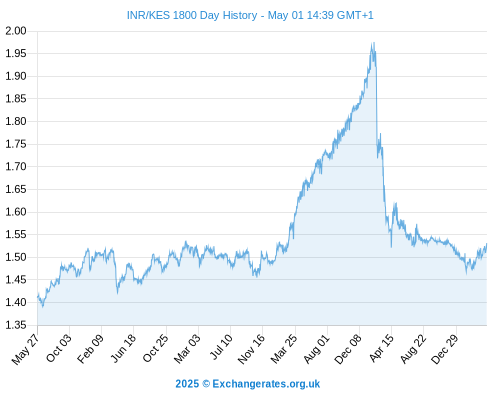This screenshot has height=400, width=495.
Task: Click the chart's peak near 1.97
Action: pos(373,45)
